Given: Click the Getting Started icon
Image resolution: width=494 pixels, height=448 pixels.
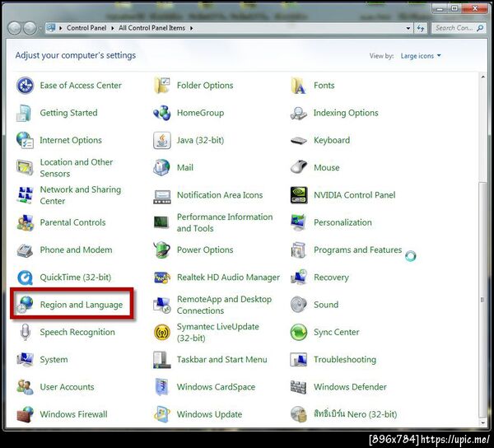Looking at the screenshot, I should click(24, 113).
